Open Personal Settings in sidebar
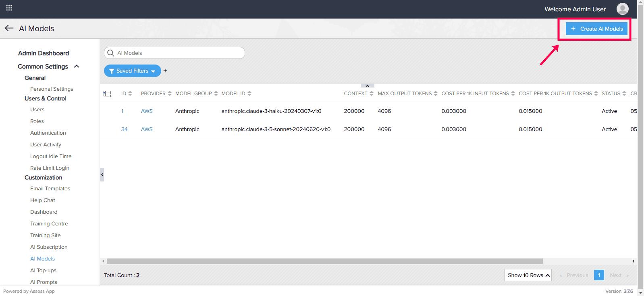 coord(52,89)
